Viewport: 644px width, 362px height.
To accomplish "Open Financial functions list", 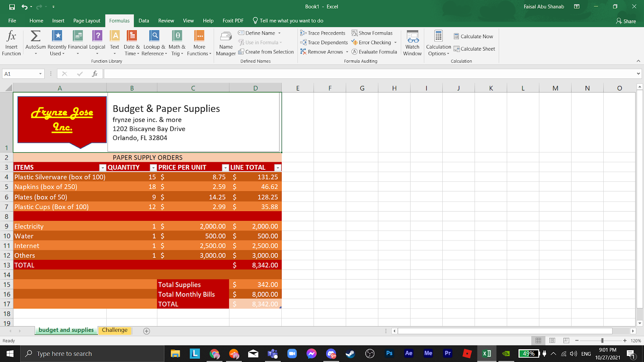I will [78, 43].
